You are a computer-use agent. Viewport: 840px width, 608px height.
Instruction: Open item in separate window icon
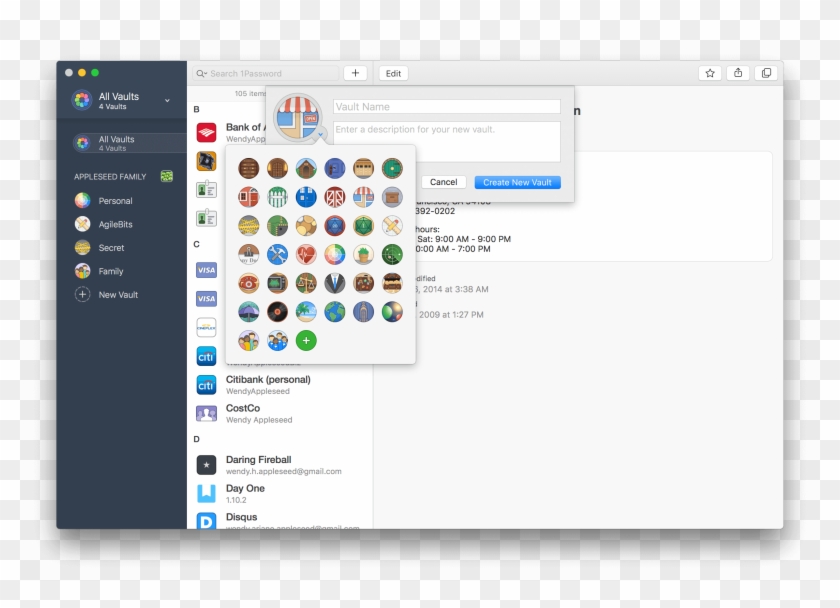click(766, 73)
